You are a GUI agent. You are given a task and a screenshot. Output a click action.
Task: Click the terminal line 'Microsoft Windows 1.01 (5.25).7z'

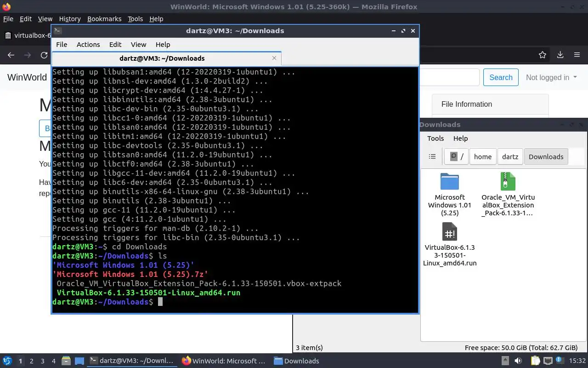click(x=130, y=274)
